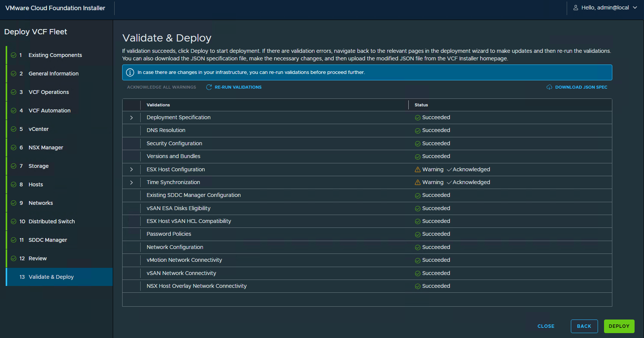
Task: Click the 'Existing SDDC Manager Configuration' text
Action: 193,195
